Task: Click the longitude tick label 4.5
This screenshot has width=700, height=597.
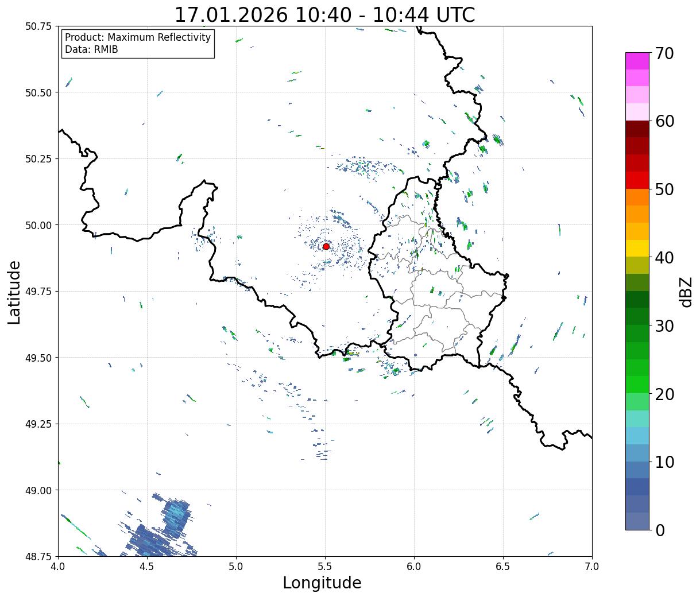Action: pos(147,567)
